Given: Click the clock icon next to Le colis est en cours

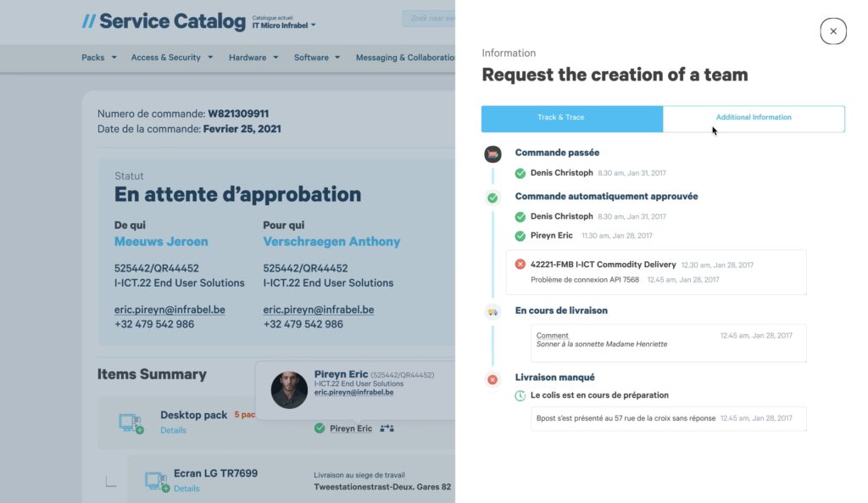Looking at the screenshot, I should (520, 395).
